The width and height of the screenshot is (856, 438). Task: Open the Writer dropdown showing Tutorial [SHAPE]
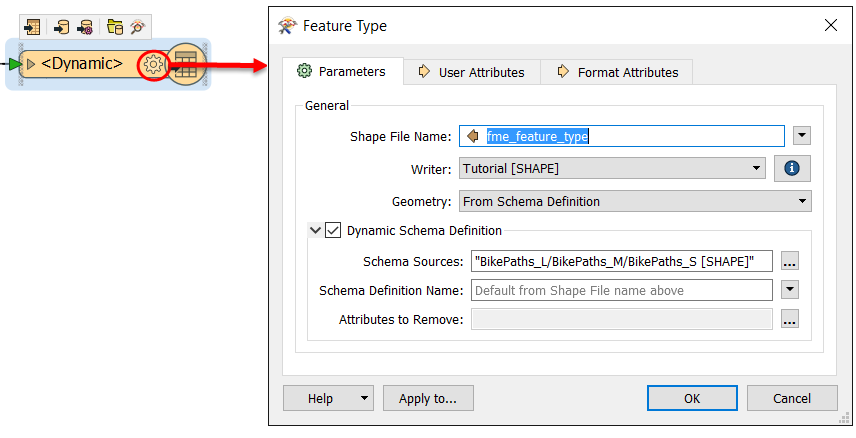tap(612, 168)
